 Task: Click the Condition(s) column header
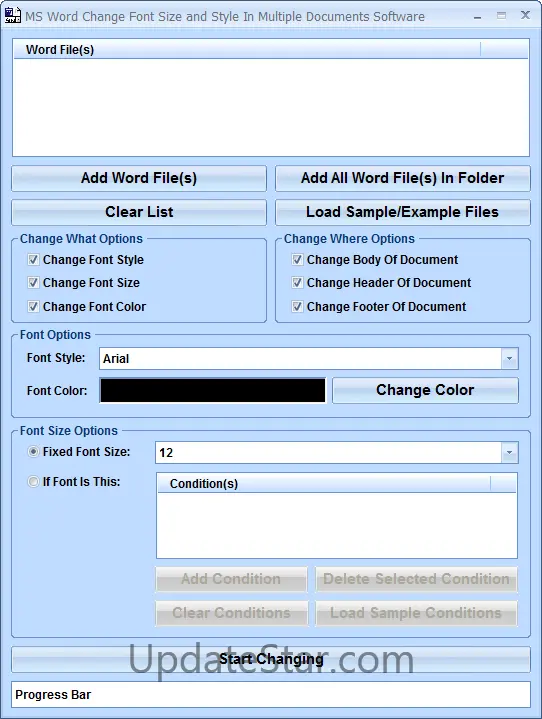pyautogui.click(x=324, y=483)
